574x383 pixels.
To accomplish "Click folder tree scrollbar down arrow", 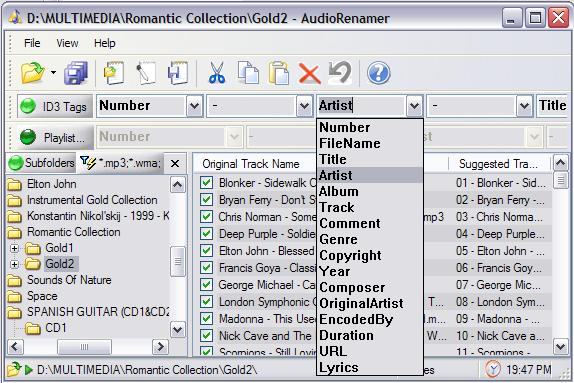I will click(x=178, y=330).
